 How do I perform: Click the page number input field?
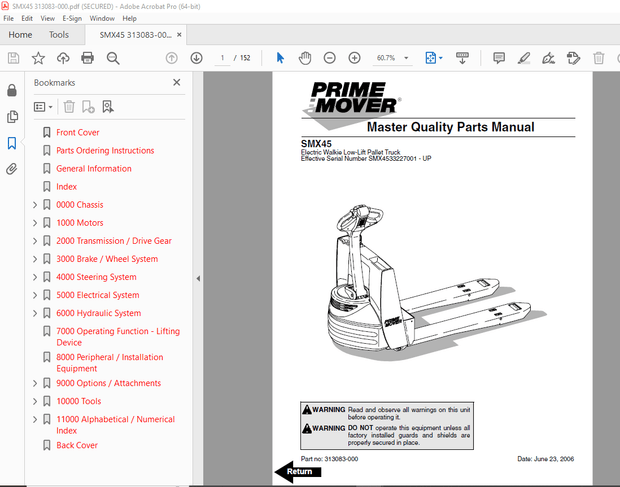pos(222,58)
